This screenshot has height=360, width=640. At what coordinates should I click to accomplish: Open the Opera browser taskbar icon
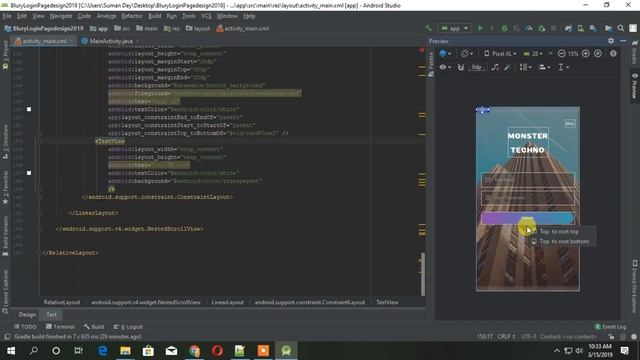click(217, 350)
